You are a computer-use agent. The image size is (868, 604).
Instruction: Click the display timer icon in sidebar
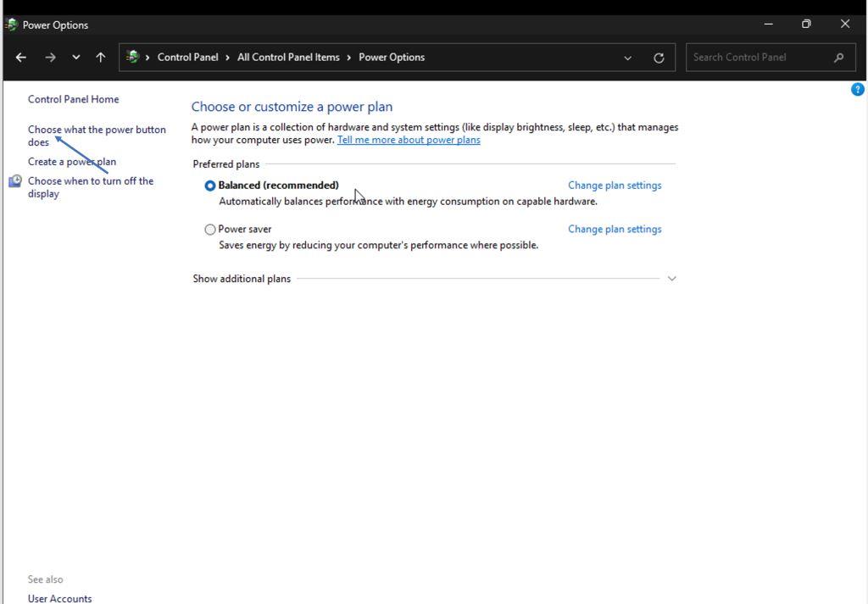tap(15, 181)
